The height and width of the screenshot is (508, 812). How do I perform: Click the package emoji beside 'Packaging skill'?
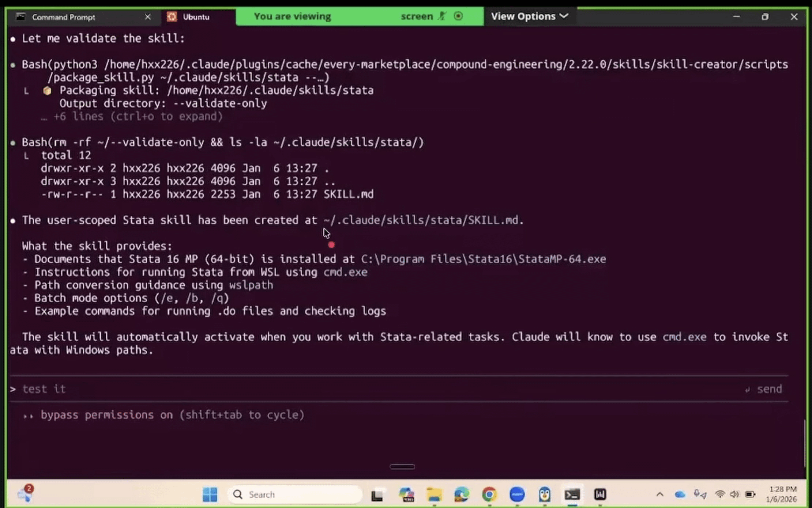click(47, 91)
